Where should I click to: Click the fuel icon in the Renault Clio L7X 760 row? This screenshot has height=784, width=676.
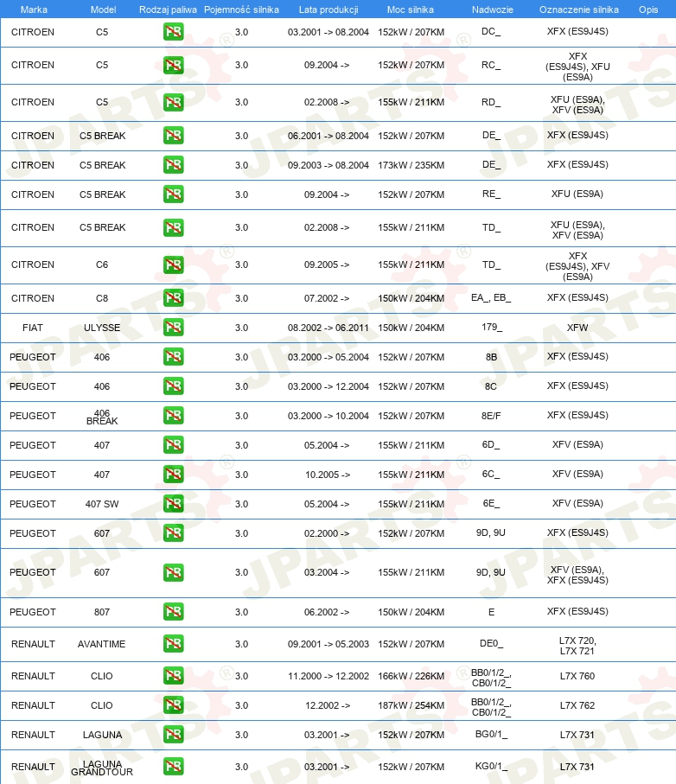pyautogui.click(x=174, y=675)
